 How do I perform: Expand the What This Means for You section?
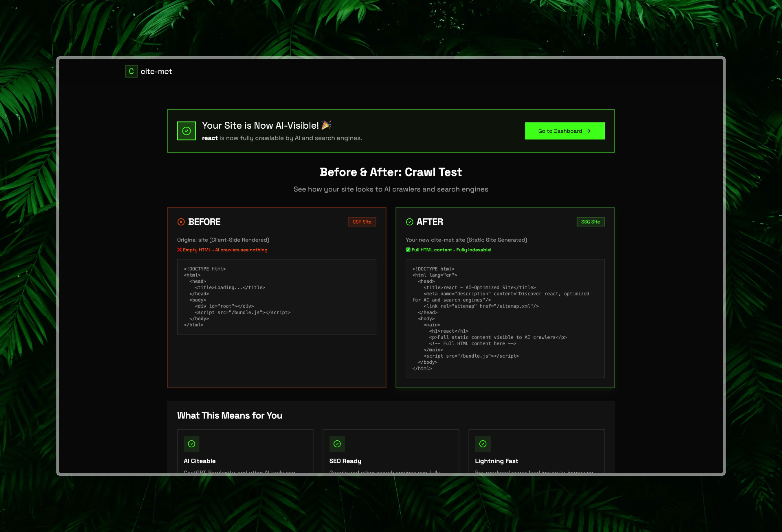click(229, 415)
